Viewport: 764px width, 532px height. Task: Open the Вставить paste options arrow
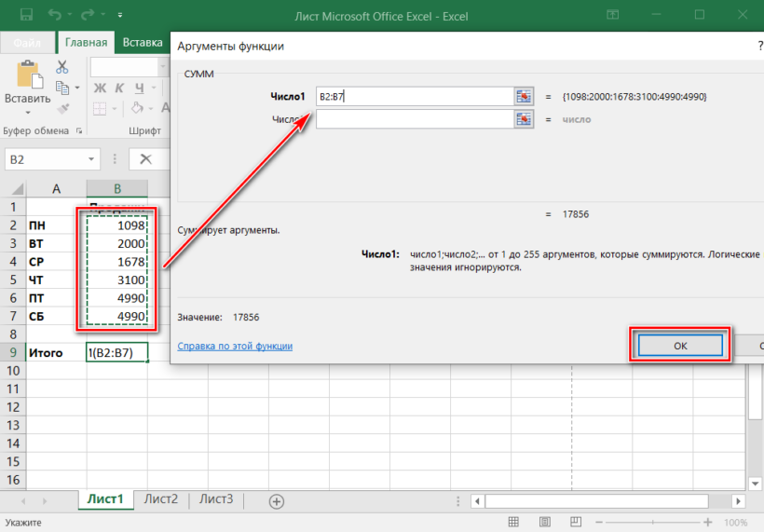[27, 113]
